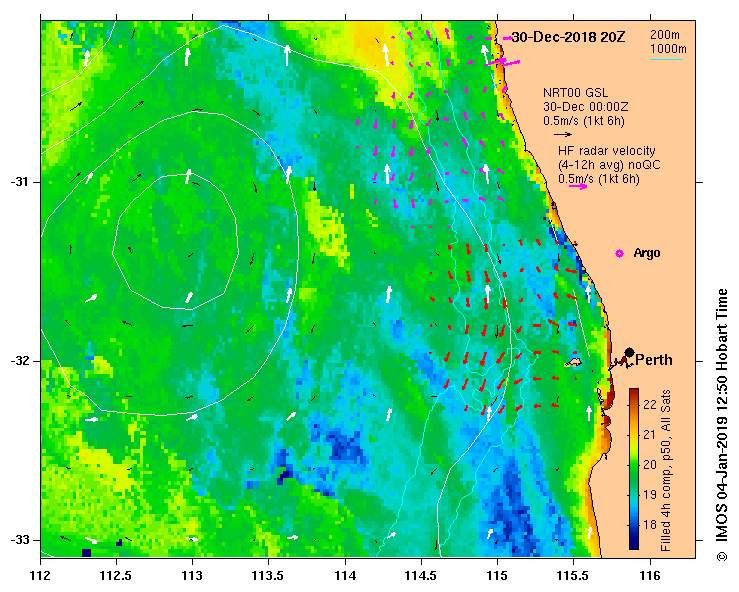Click the SST color bar scale
Image resolution: width=739 pixels, height=592 pixels.
(634, 469)
